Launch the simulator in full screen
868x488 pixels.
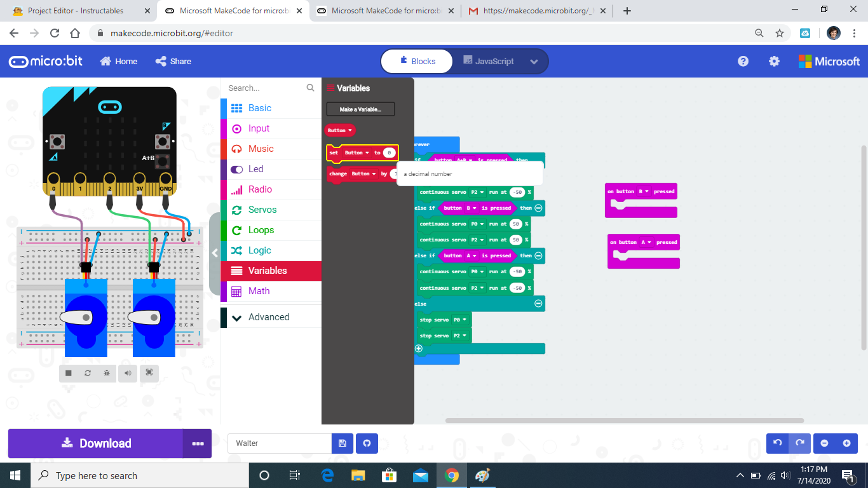(x=149, y=373)
